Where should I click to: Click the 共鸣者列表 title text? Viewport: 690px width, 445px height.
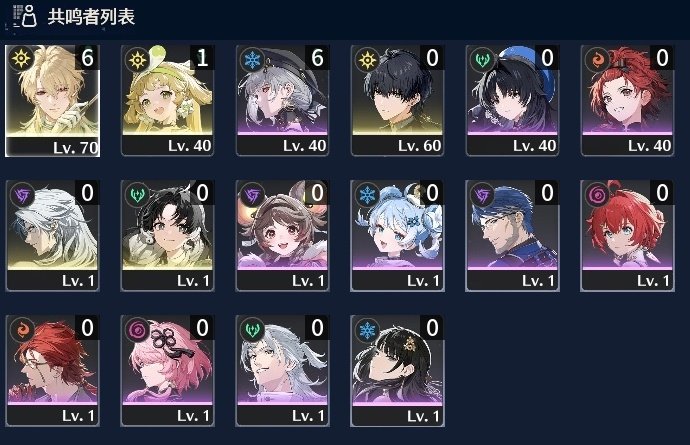tap(91, 17)
